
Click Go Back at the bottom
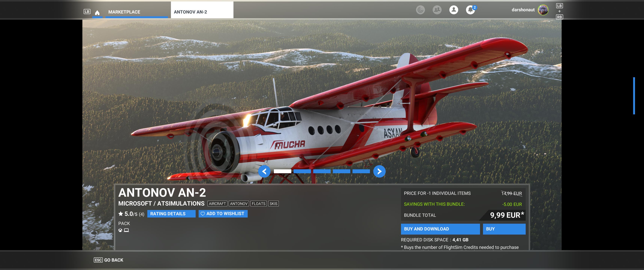pos(109,260)
